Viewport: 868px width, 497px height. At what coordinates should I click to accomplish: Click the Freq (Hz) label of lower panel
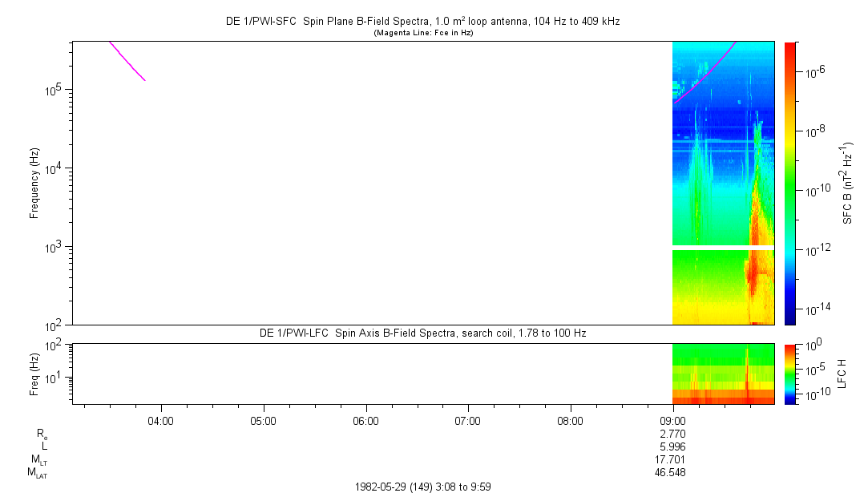click(34, 374)
